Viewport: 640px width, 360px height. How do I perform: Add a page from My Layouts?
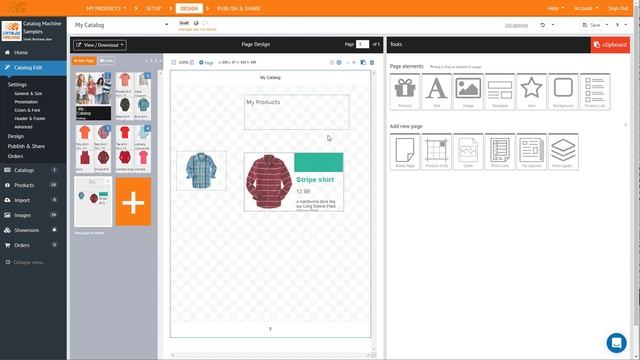[531, 152]
